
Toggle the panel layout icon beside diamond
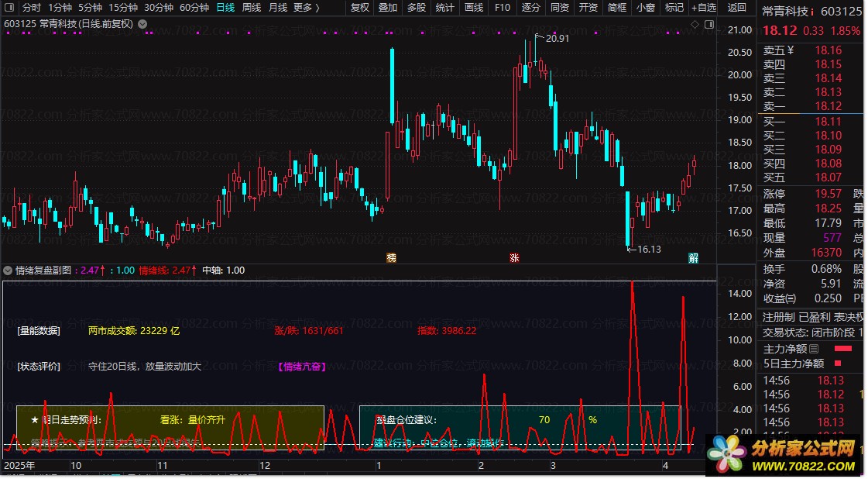click(709, 24)
